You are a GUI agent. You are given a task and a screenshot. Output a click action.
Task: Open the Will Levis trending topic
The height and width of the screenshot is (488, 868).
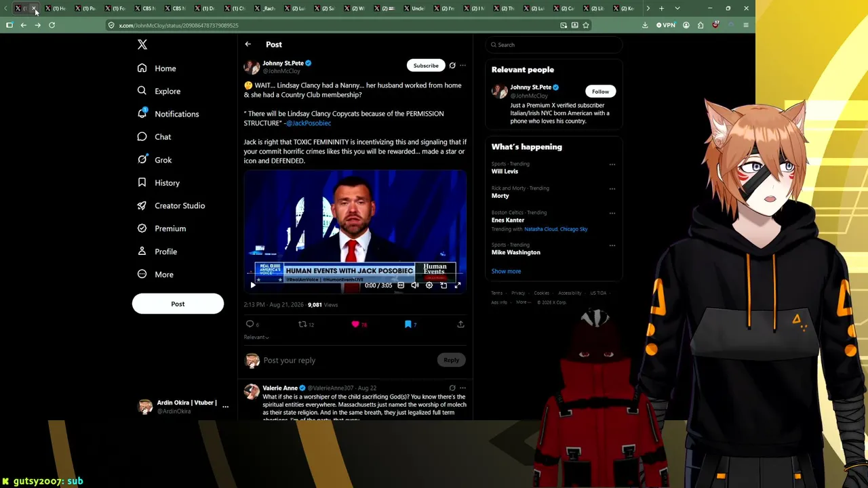click(x=505, y=171)
